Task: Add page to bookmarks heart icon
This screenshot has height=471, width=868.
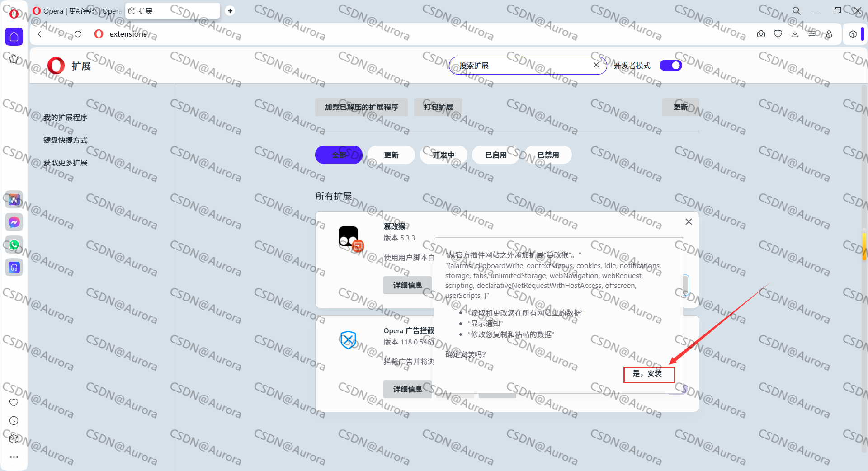Action: coord(778,34)
